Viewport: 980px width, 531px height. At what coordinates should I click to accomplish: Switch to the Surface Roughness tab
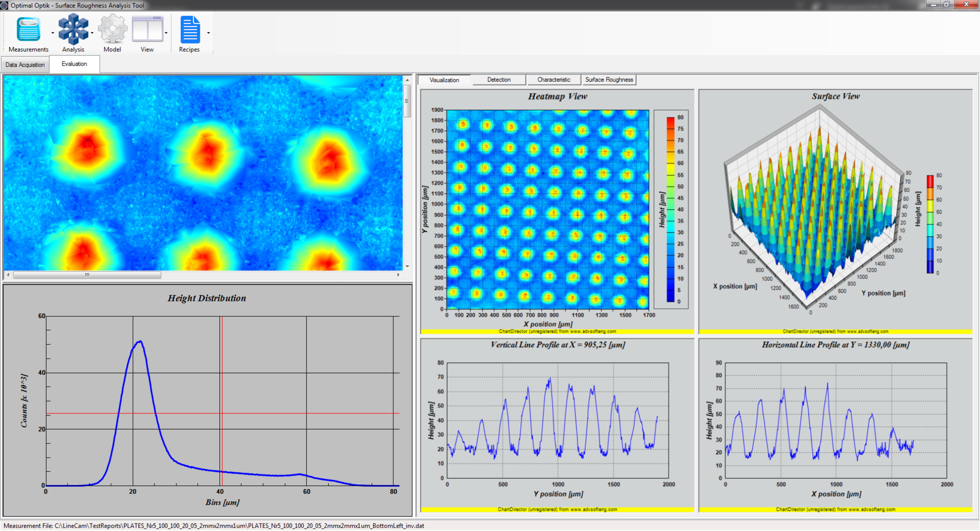coord(609,80)
